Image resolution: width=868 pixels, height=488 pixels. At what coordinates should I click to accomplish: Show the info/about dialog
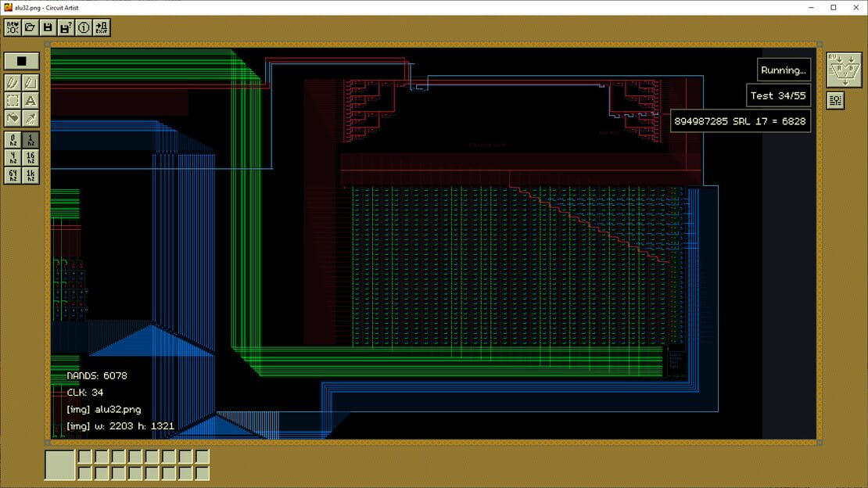(84, 27)
